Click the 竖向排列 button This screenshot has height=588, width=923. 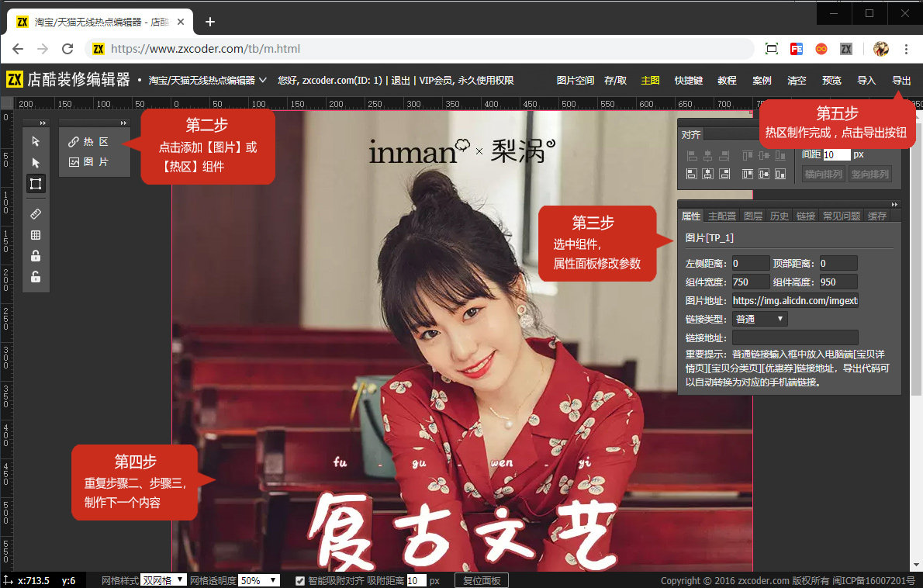tap(869, 174)
